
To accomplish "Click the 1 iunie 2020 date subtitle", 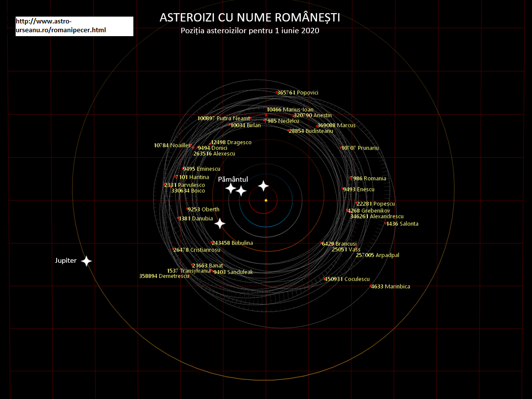I will (x=249, y=31).
